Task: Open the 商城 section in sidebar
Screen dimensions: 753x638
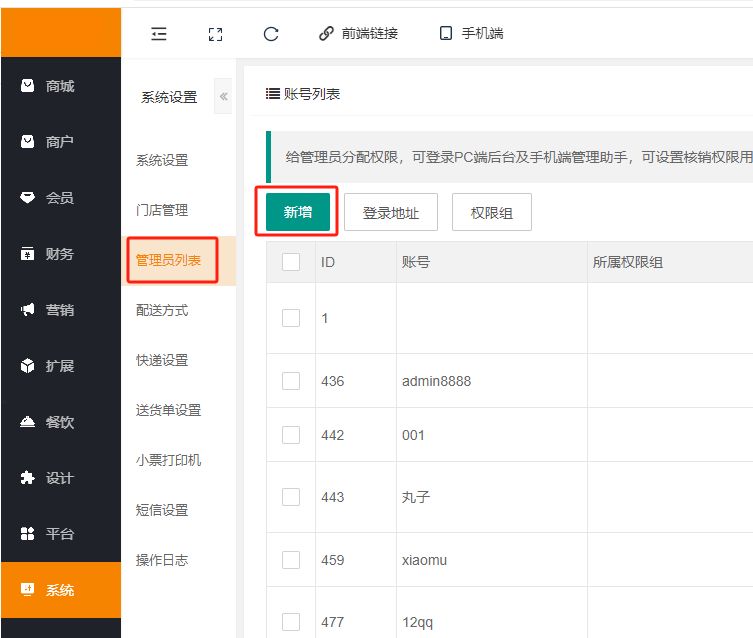Action: (60, 86)
